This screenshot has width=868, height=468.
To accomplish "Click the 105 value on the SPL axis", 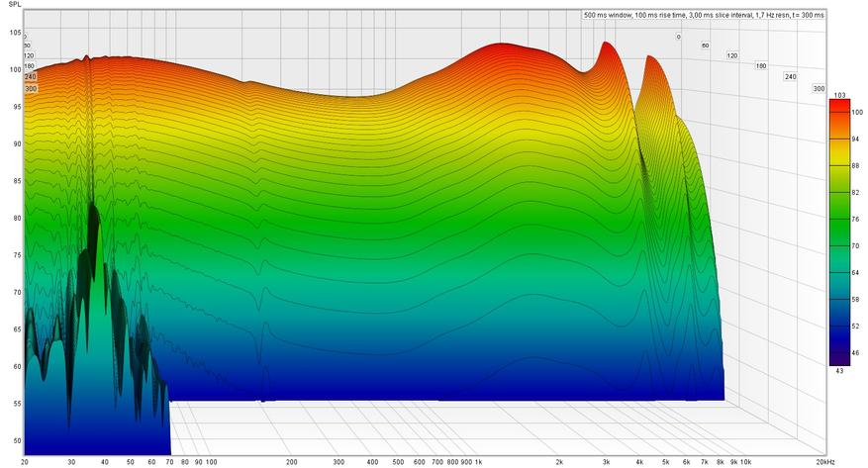I will pos(16,33).
